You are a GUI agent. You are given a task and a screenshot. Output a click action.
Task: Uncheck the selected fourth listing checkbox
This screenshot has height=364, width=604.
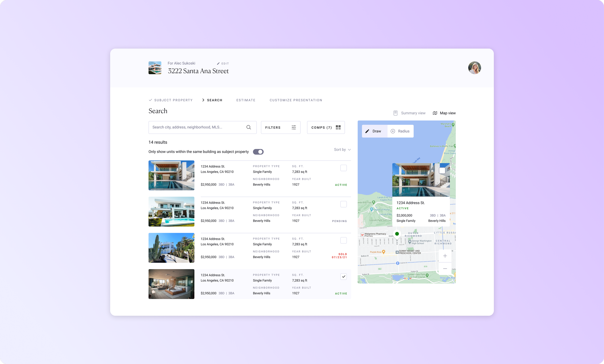point(343,277)
